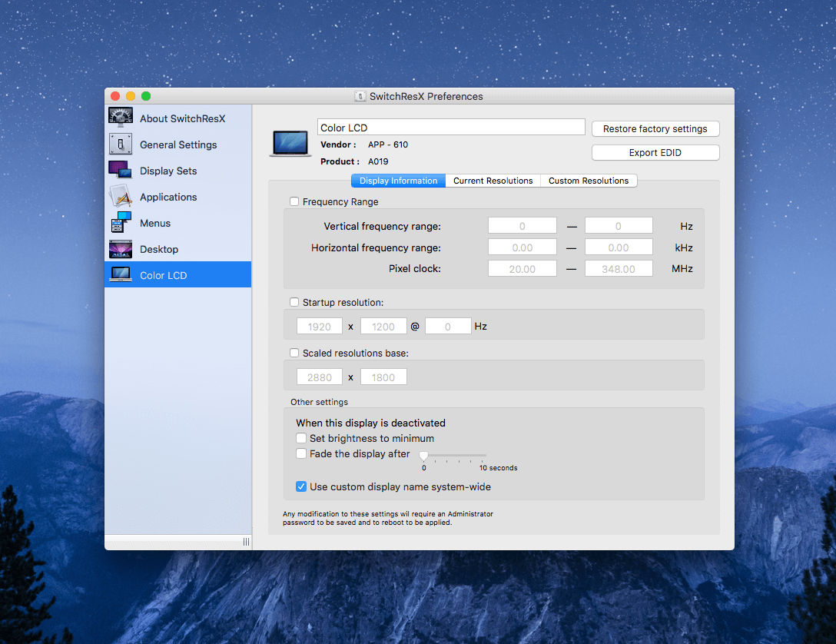
Task: Go to Display Sets in the sidebar
Action: point(168,171)
